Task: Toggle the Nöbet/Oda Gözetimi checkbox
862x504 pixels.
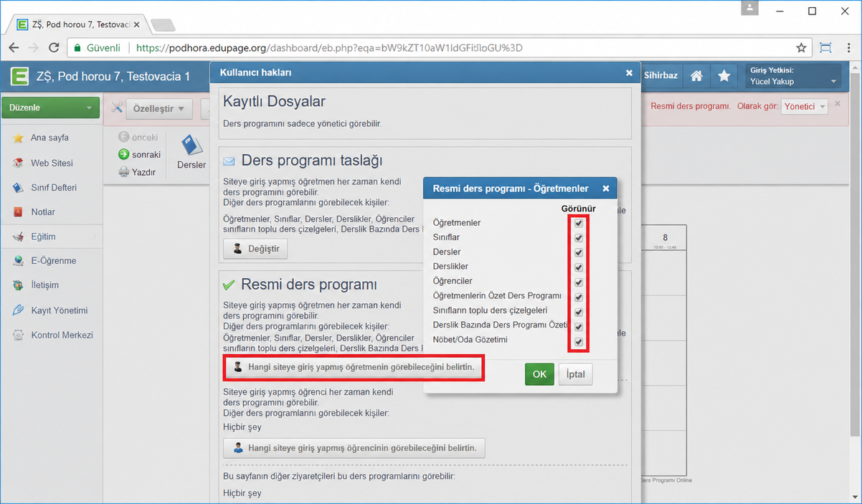Action: 579,341
